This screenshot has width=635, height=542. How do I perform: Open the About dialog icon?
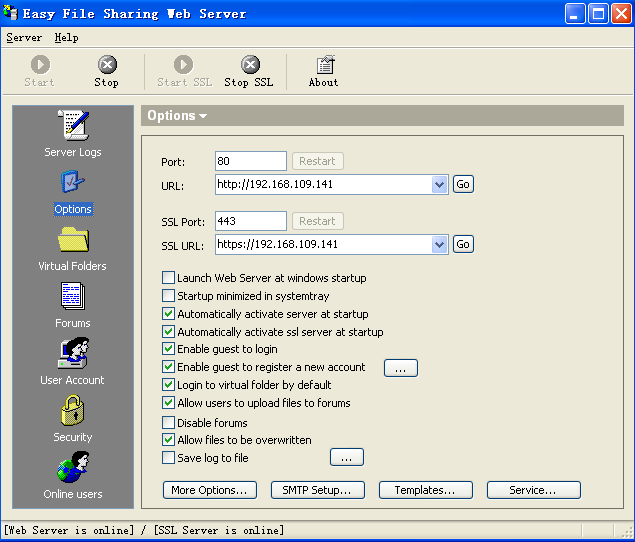point(325,65)
